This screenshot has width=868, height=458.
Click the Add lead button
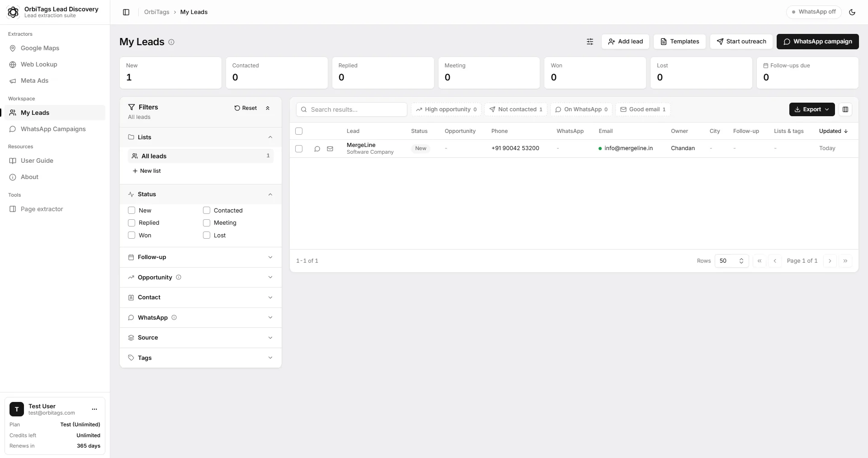pyautogui.click(x=625, y=42)
